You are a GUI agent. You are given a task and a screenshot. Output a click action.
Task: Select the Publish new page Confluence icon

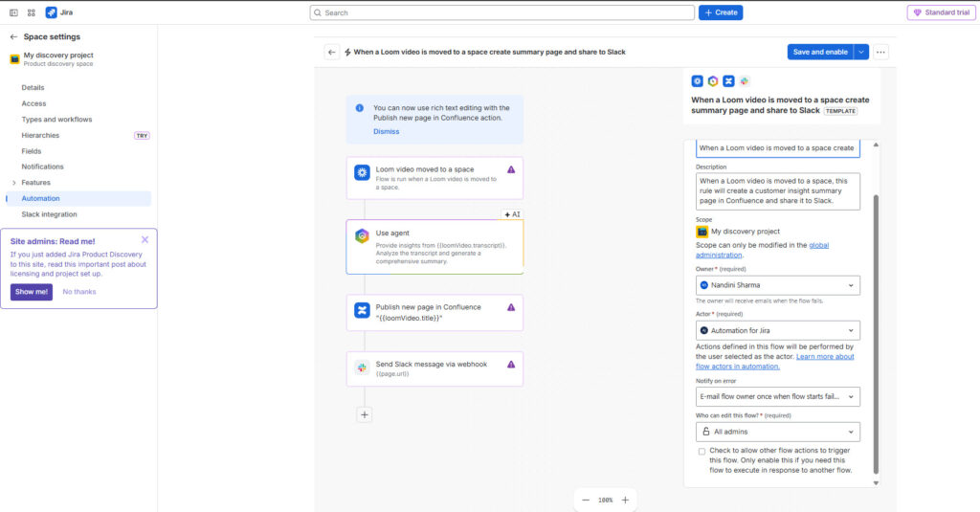(x=362, y=310)
